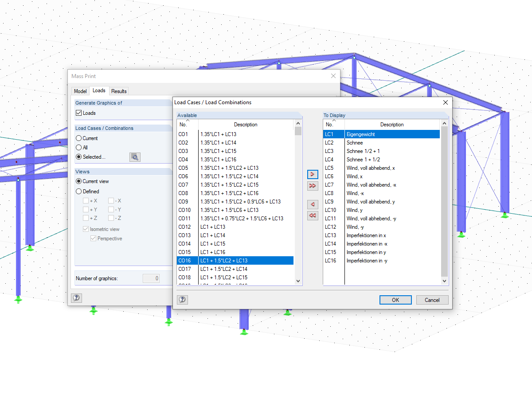The height and width of the screenshot is (399, 532).
Task: Toggle the - Y view checkbox
Action: (x=111, y=210)
